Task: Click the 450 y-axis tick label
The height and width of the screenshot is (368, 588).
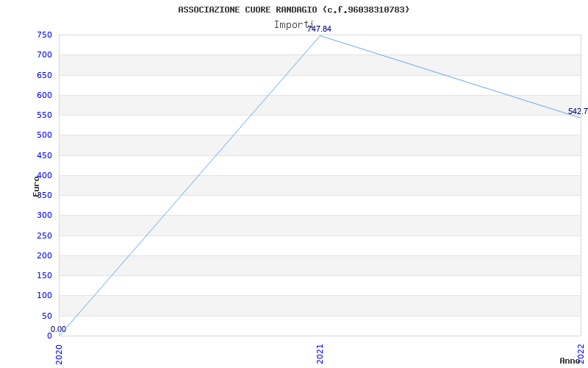Action: tap(44, 155)
